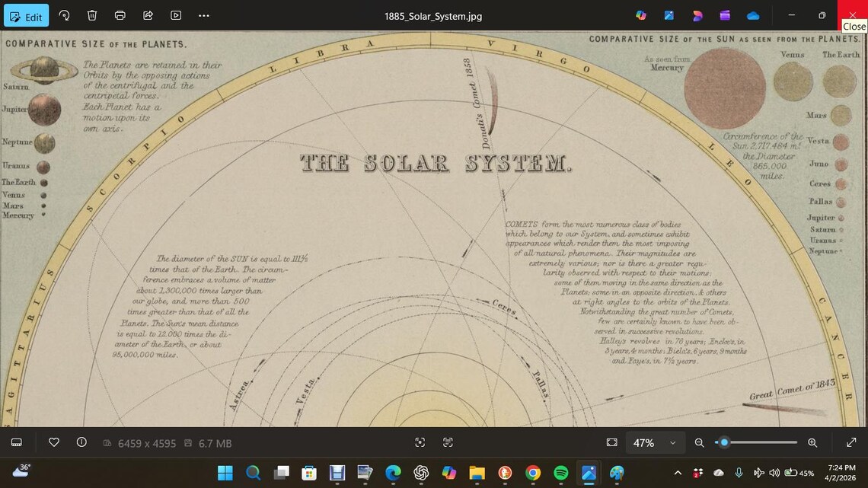The height and width of the screenshot is (488, 868).
Task: Open Task View from the taskbar
Action: pos(281,473)
